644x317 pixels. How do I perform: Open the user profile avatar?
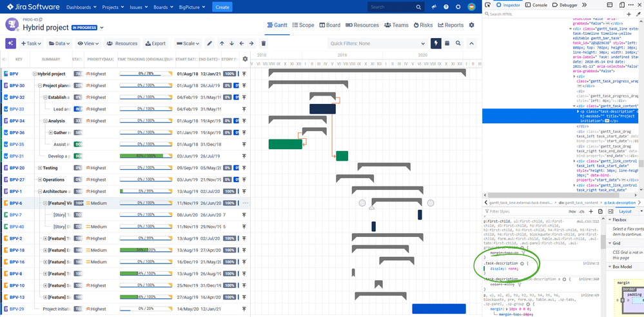[471, 7]
